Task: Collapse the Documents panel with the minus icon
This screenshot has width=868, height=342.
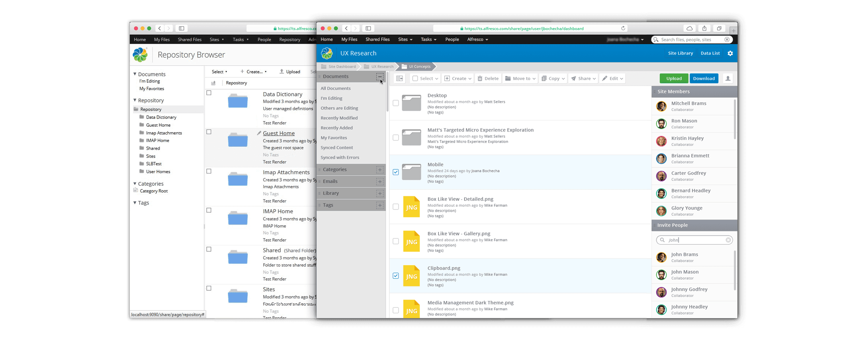Action: point(380,76)
